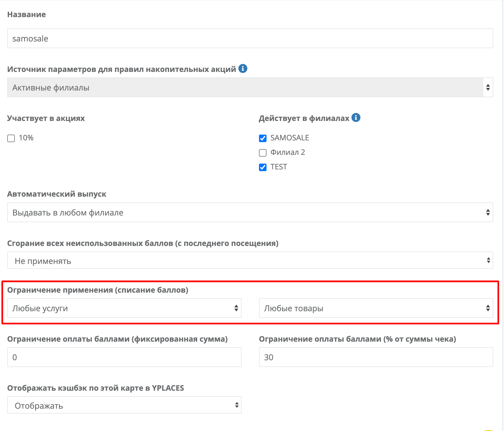Click the info icon beside Действует в филиалах
Screen dimensions: 504x431
(356, 118)
